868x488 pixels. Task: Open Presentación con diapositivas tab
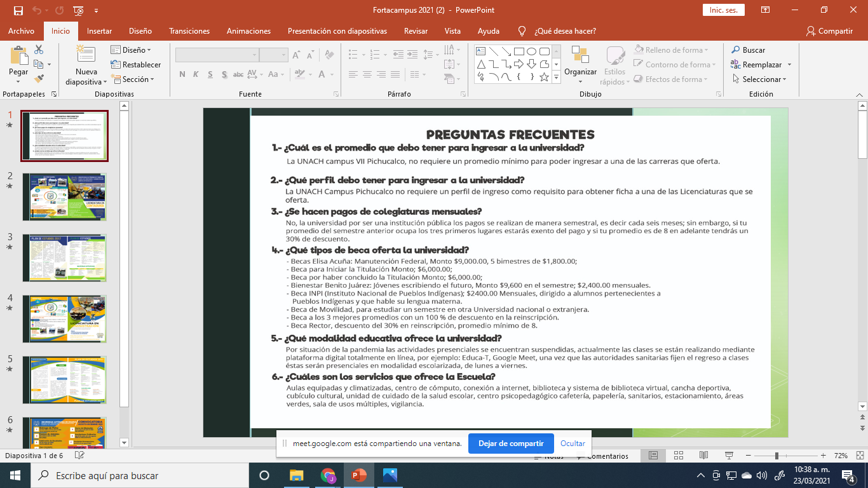point(337,31)
